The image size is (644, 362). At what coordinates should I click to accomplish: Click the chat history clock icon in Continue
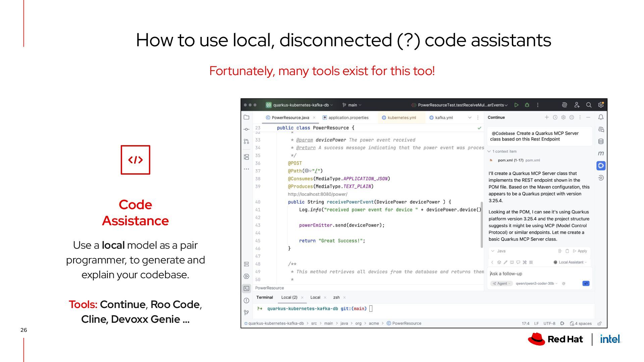[555, 117]
